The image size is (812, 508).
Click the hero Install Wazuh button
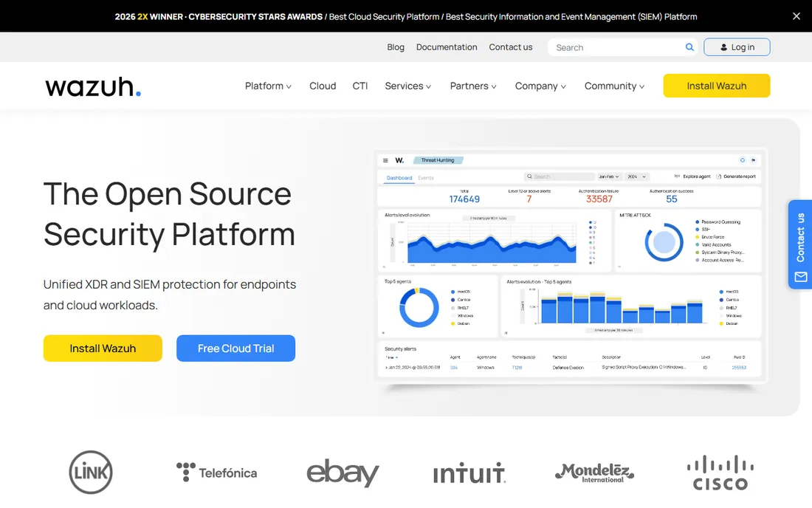tap(103, 349)
